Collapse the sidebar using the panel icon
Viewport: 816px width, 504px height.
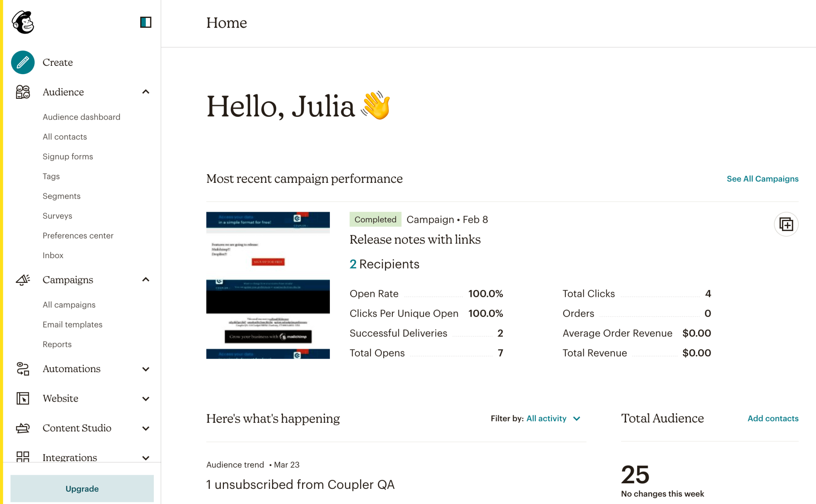tap(146, 23)
